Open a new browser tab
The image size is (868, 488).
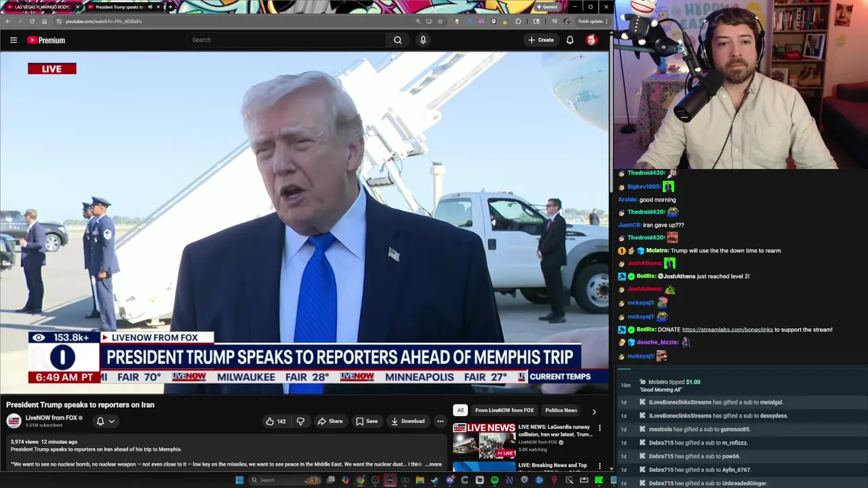(170, 7)
